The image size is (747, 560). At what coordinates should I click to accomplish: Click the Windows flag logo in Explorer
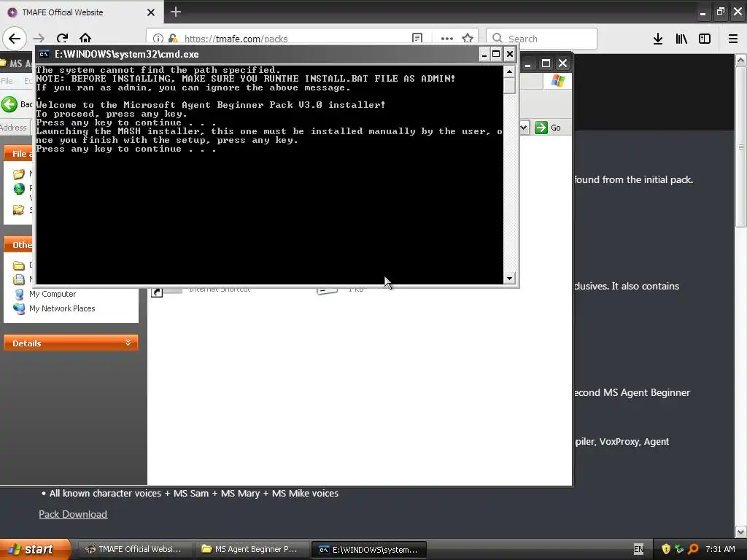558,81
